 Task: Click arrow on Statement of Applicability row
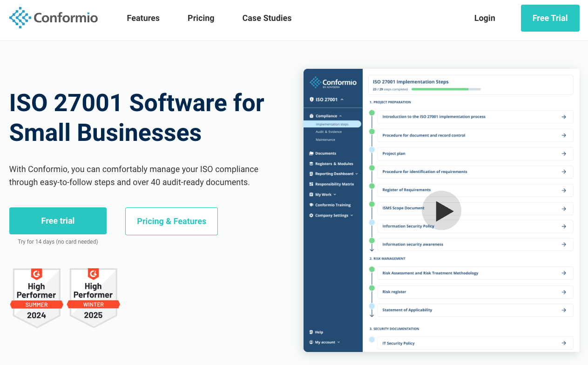coord(564,310)
